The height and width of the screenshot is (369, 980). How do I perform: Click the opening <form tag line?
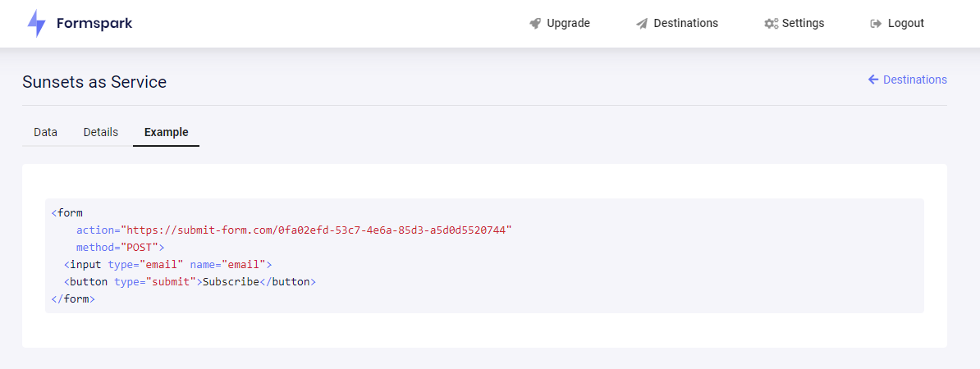coord(66,212)
